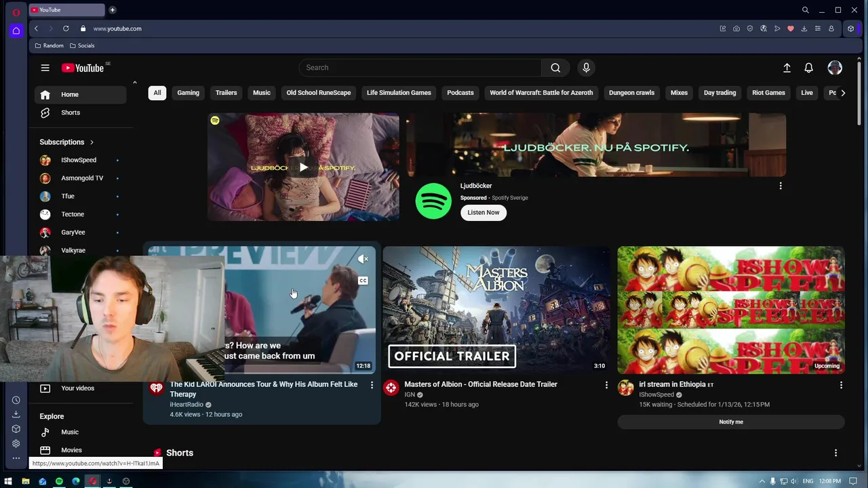Open Opera sidebar three-dot more menu
868x488 pixels.
[16, 458]
